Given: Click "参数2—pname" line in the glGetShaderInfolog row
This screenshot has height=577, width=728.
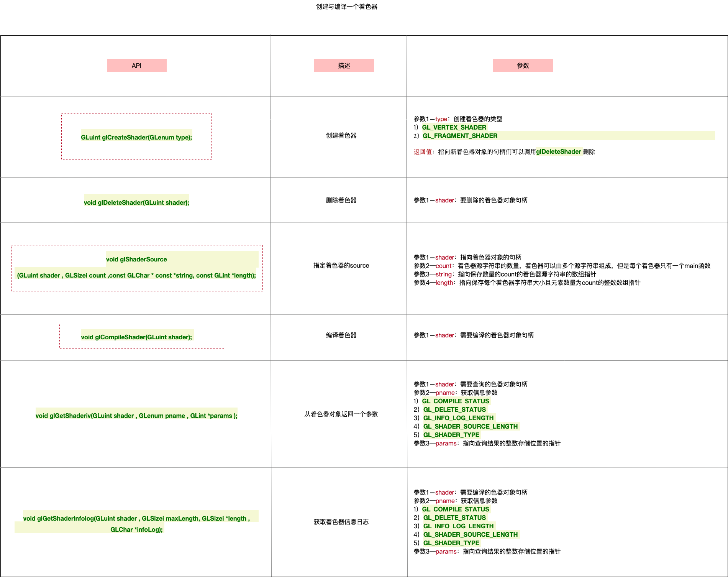Looking at the screenshot, I should click(x=456, y=501).
